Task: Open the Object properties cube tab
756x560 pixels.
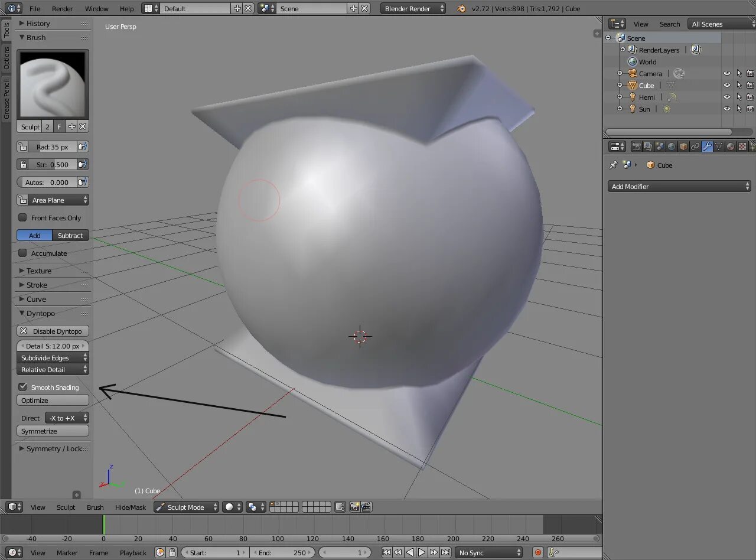Action: pyautogui.click(x=683, y=146)
